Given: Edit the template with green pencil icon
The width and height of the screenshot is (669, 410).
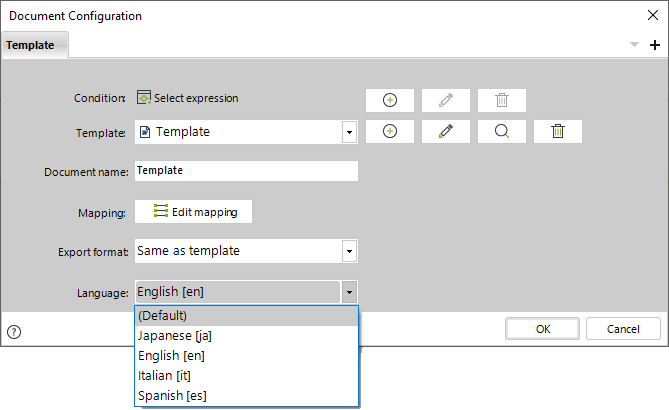Looking at the screenshot, I should [x=445, y=131].
